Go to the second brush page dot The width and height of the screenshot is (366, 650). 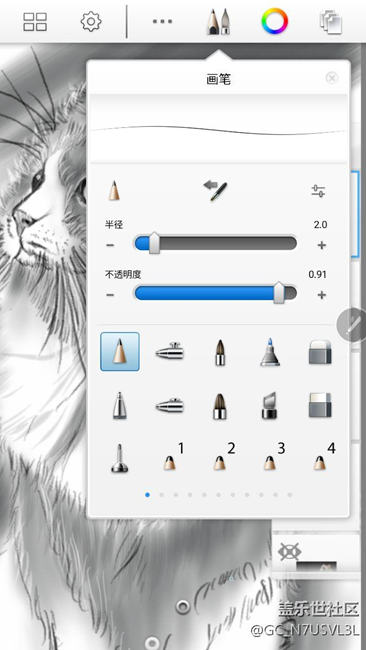162,495
